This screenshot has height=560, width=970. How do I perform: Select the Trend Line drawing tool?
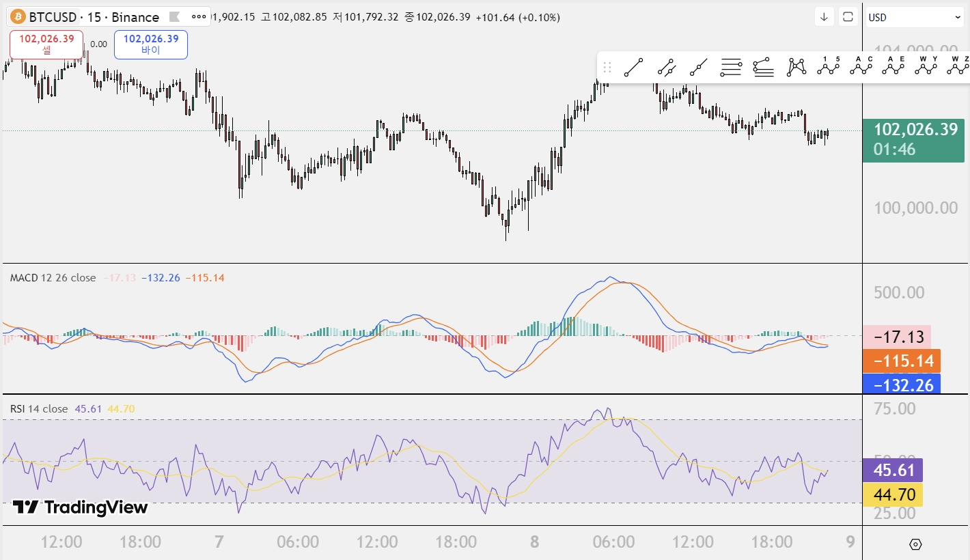[x=633, y=68]
